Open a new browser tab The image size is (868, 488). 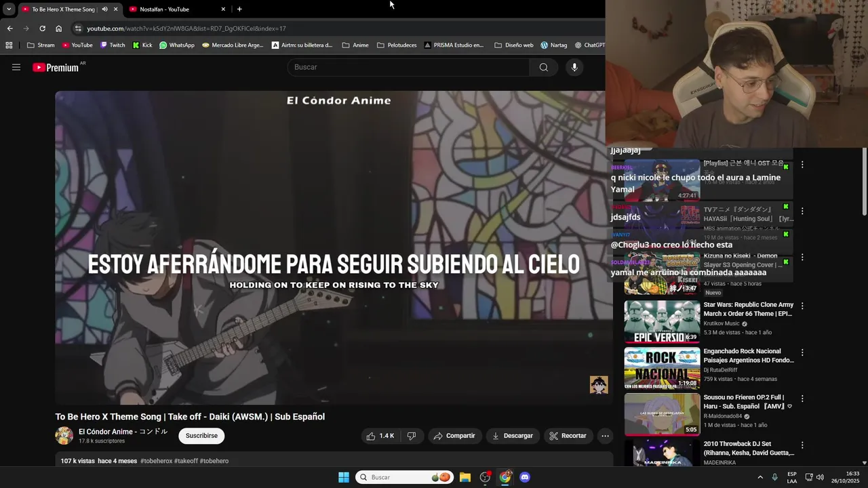click(239, 9)
